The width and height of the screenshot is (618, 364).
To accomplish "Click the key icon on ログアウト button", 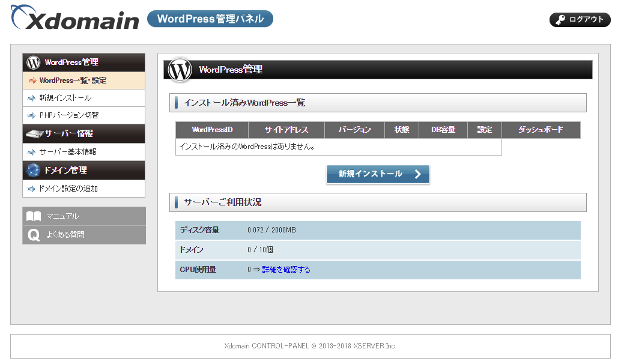I will (x=560, y=20).
